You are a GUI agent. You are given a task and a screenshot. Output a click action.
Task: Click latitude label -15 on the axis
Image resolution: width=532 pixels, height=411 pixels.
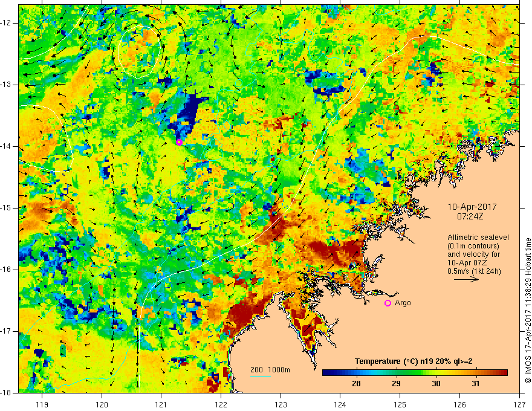[6, 208]
